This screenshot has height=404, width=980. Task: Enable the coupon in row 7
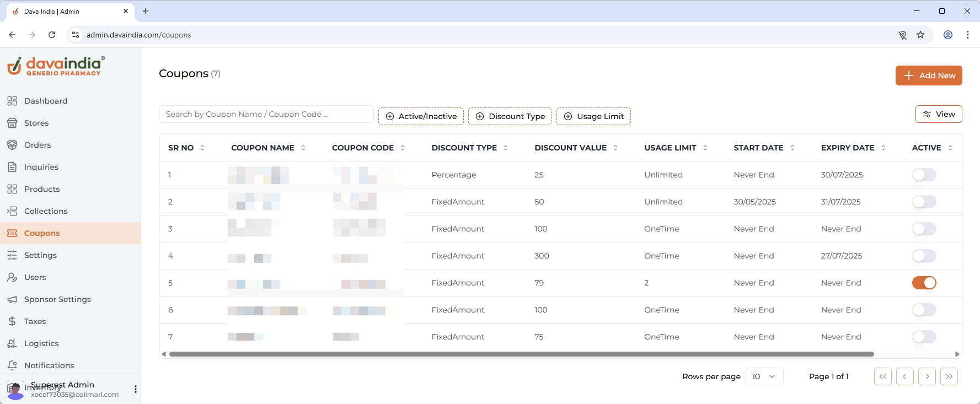[924, 337]
